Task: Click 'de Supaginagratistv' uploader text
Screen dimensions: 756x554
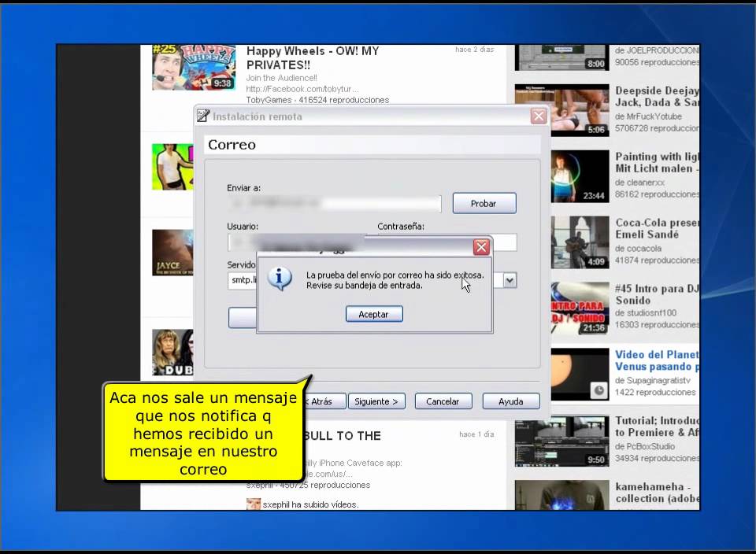Action: coord(653,381)
